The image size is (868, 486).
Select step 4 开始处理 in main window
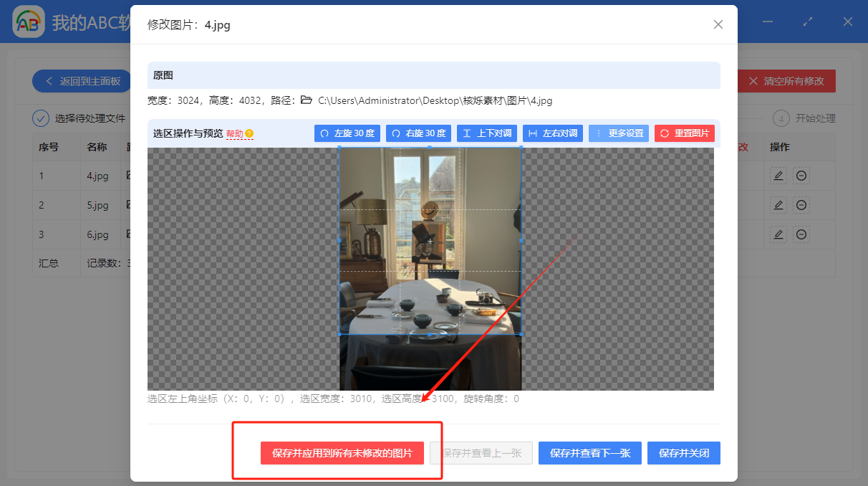click(x=805, y=118)
